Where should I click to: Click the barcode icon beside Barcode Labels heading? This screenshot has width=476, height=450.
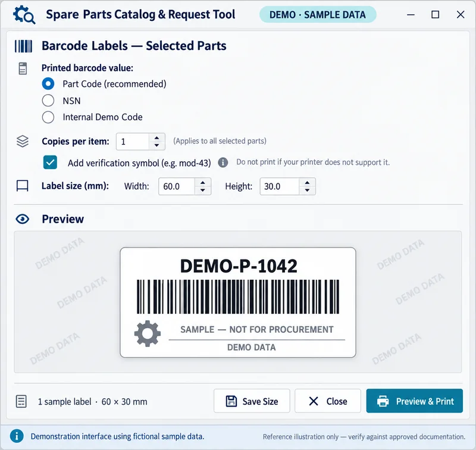pos(23,46)
